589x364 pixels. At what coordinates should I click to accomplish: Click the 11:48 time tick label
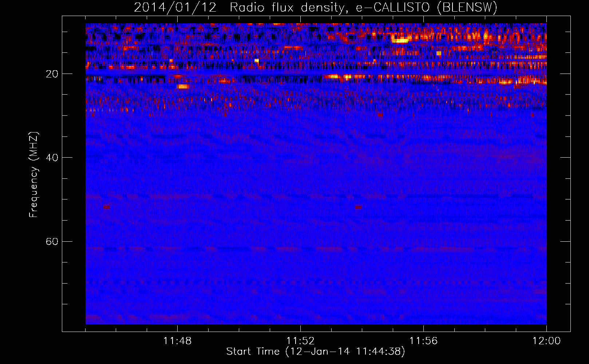click(177, 341)
